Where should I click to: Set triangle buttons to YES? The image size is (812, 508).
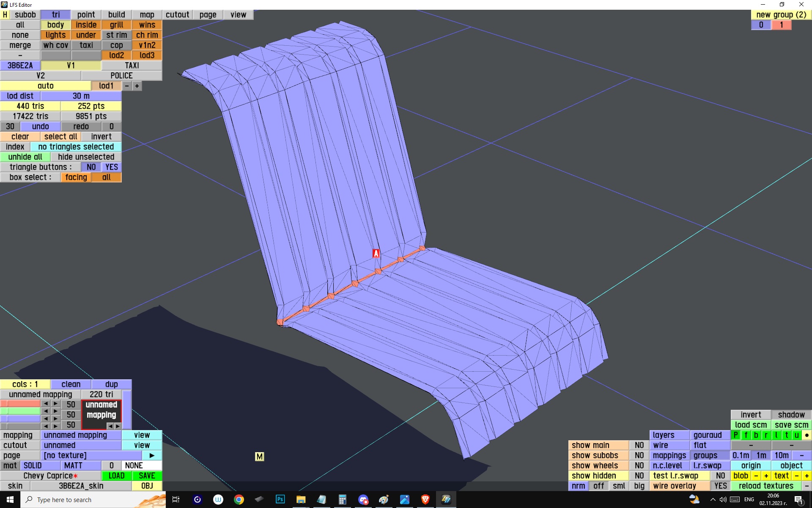pyautogui.click(x=111, y=167)
